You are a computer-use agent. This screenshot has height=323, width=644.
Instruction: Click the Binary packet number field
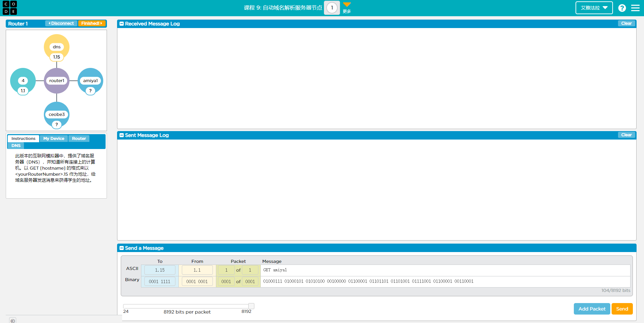click(x=226, y=281)
